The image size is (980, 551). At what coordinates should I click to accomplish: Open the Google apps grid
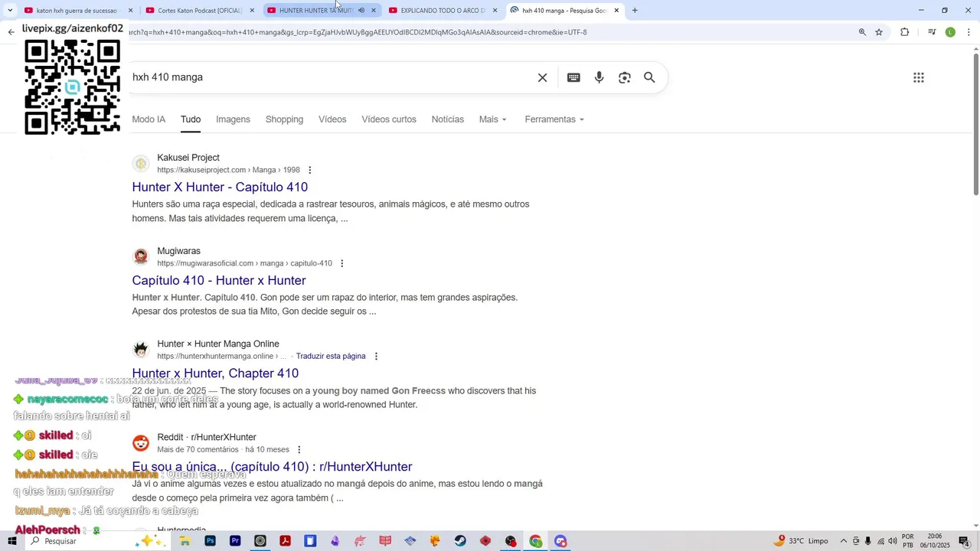point(919,77)
